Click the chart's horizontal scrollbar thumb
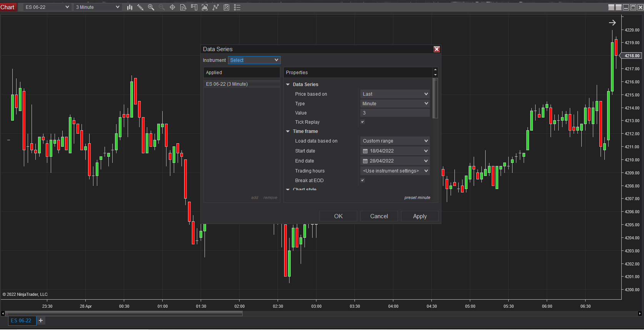 click(124, 313)
